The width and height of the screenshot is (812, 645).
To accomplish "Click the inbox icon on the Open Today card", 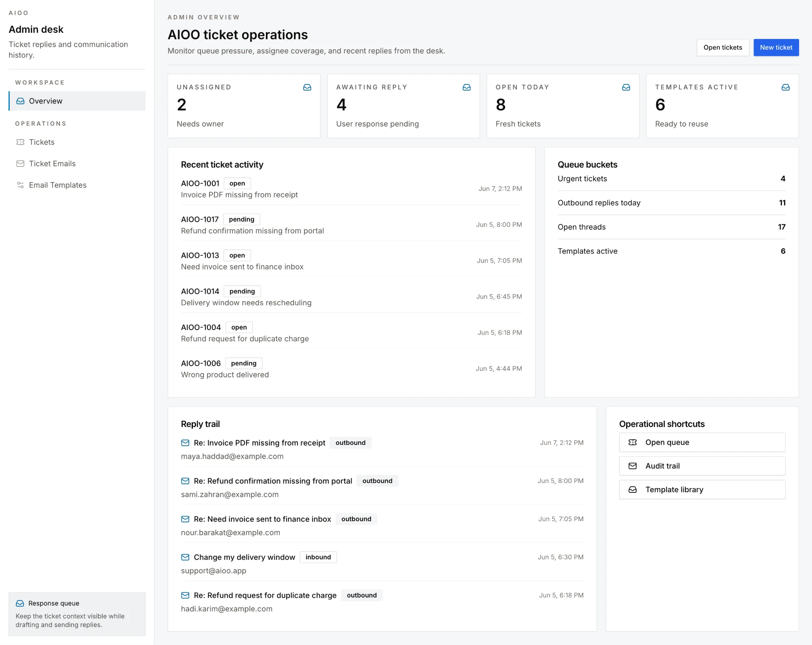I will point(626,87).
